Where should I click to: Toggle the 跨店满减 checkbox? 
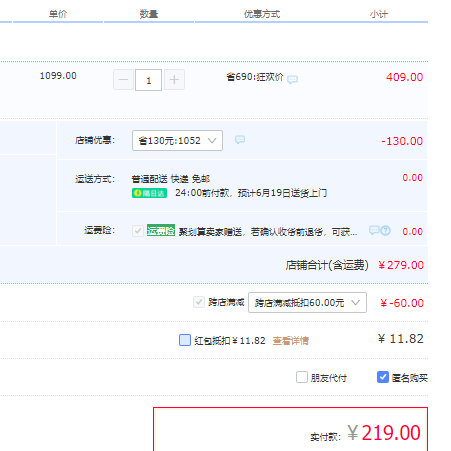(199, 302)
